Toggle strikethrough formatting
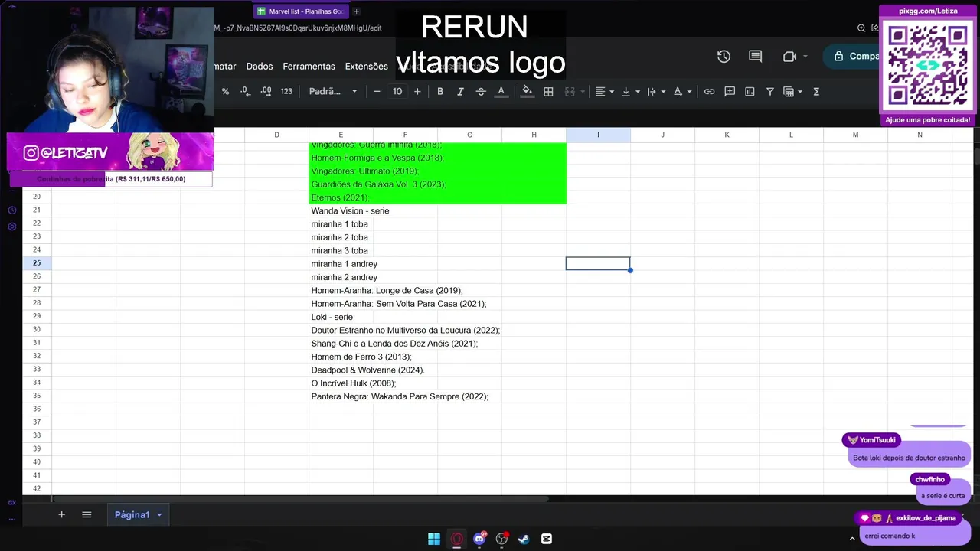The height and width of the screenshot is (551, 980). 481,91
